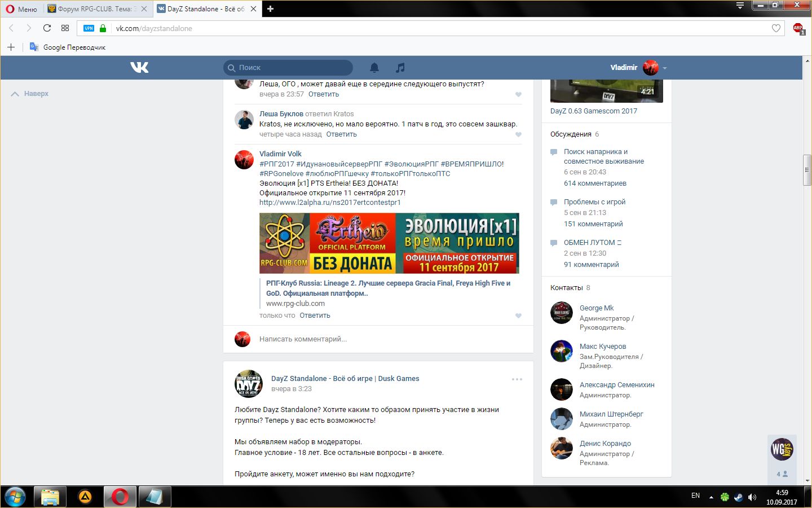The image size is (812, 508).
Task: Open the Opera Меню button
Action: click(x=21, y=8)
